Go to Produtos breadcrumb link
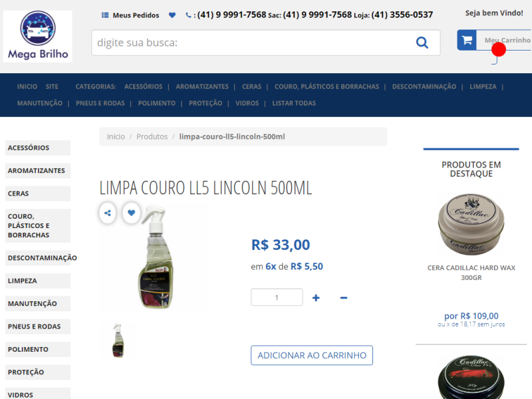Screen dimensions: 532x399 pos(152,137)
